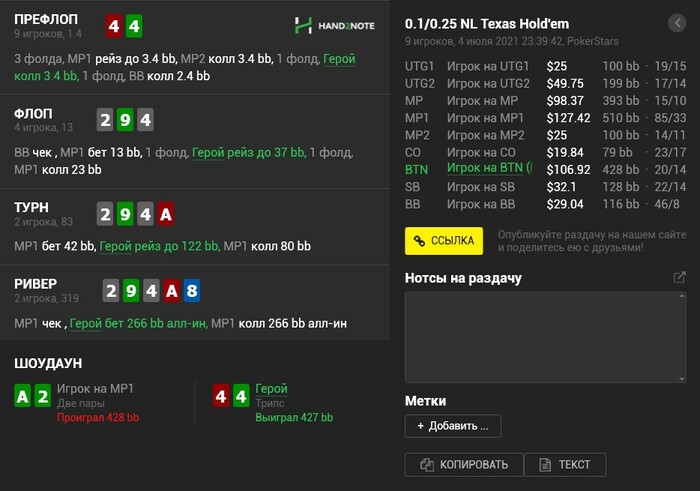Click Игрок на MP2 row in player list
This screenshot has width=700, height=491.
[x=546, y=135]
